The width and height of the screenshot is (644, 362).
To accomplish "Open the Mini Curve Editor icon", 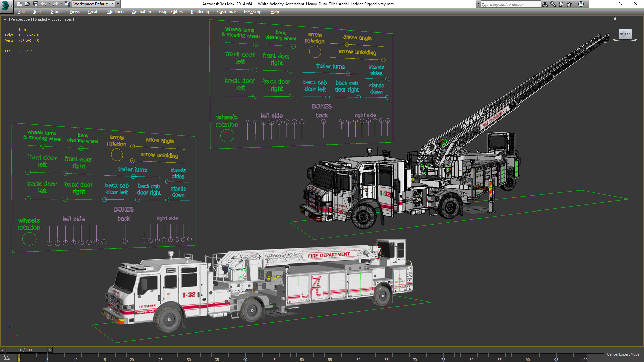I will (x=7, y=358).
